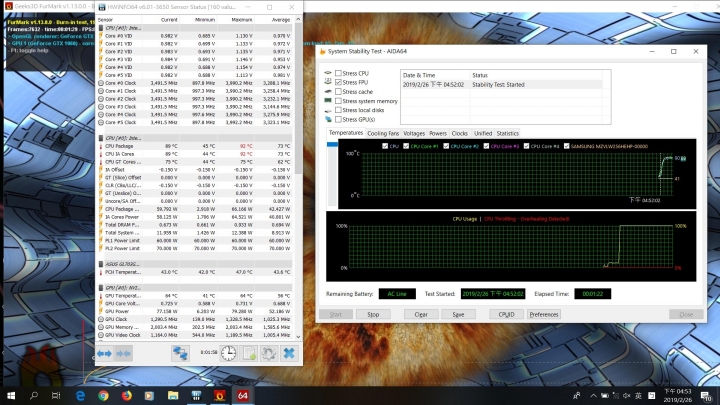The height and width of the screenshot is (405, 720).
Task: Launch Chrome from taskbar
Action: click(x=103, y=395)
